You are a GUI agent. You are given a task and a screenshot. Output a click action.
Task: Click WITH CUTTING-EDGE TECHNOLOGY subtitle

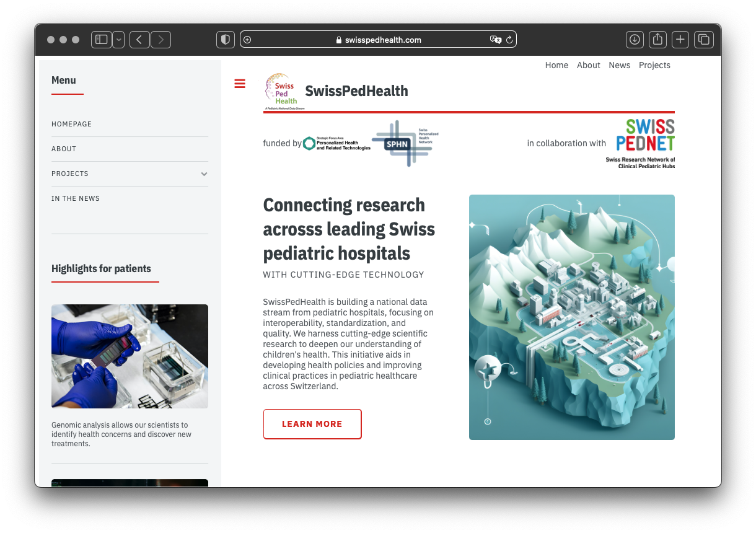pyautogui.click(x=343, y=275)
